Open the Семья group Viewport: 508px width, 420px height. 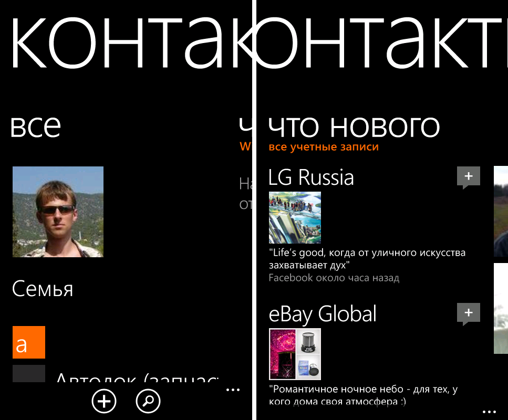point(43,289)
